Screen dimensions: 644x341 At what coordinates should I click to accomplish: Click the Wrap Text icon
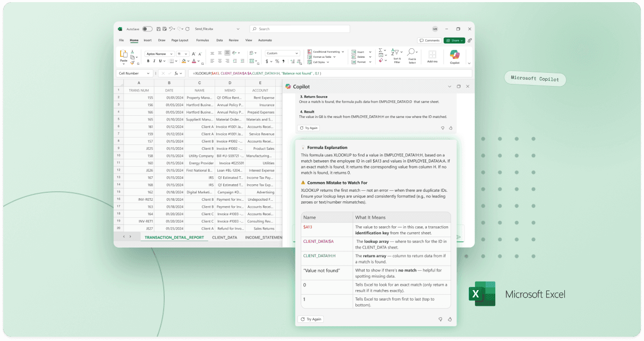point(251,53)
